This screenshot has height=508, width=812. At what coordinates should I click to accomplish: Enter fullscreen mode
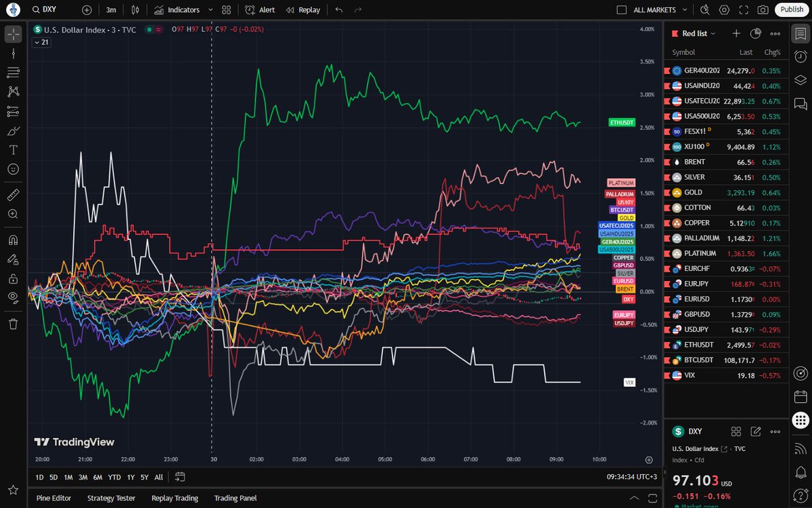[744, 10]
